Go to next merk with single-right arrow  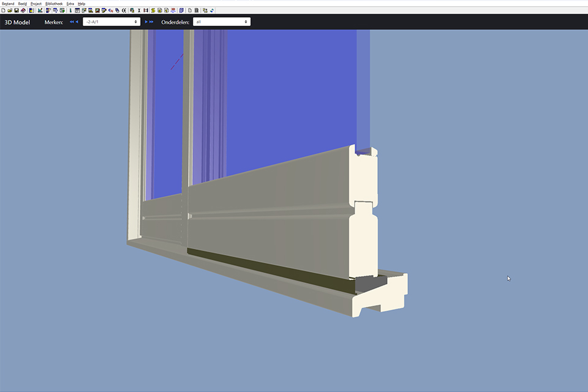point(146,22)
